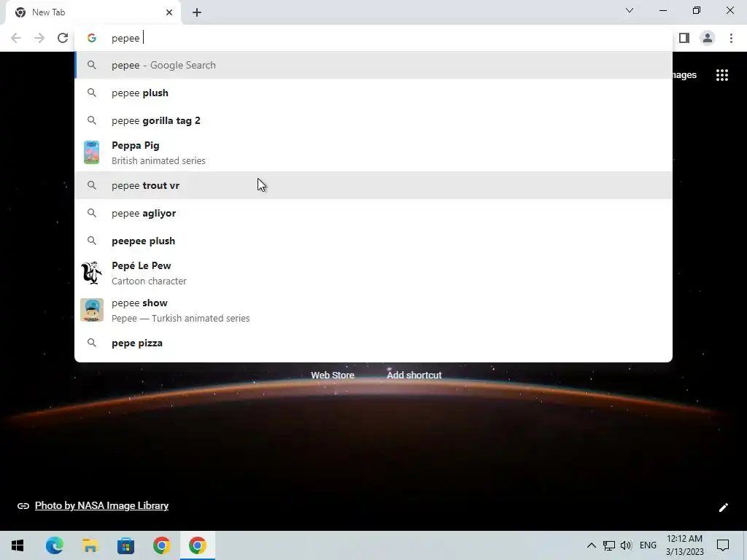Choose the 'pepee plush' suggestion
The image size is (747, 560).
[373, 93]
